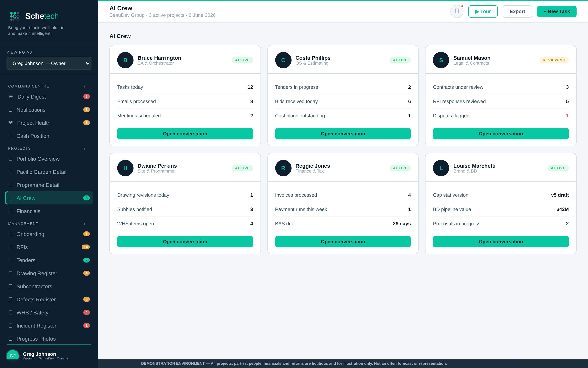Screen dimensions: 588x368
Task: Click the Pacific Garden Detail icon
Action: (10, 172)
